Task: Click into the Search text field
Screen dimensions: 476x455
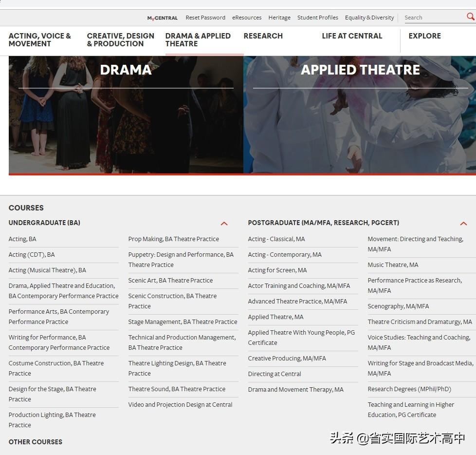Action: pyautogui.click(x=433, y=18)
